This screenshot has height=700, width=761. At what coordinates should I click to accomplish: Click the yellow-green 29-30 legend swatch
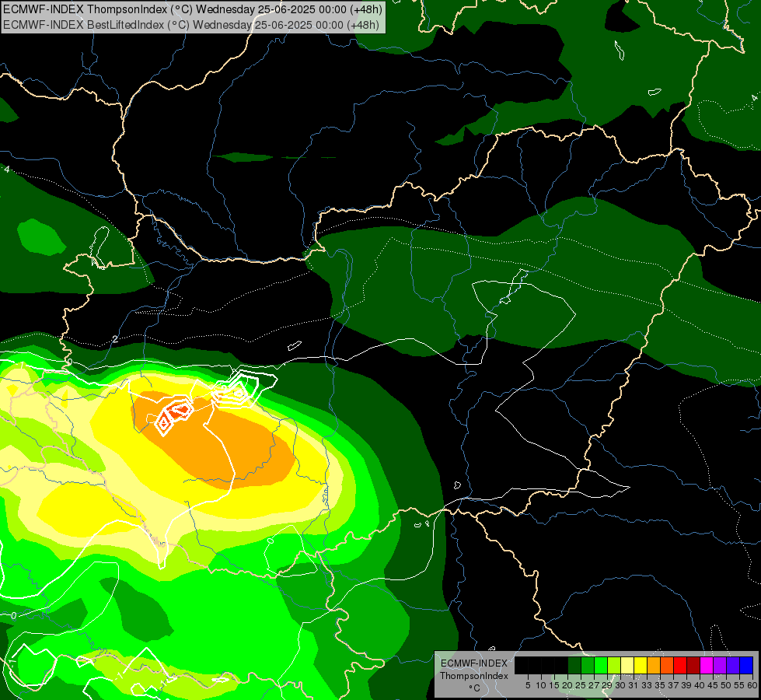tap(614, 665)
